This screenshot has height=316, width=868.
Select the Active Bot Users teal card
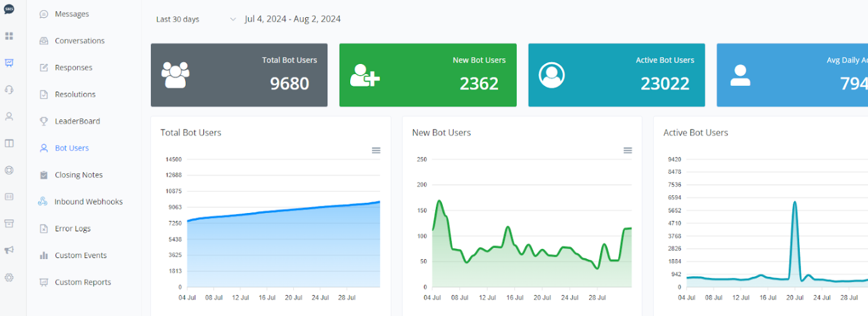pyautogui.click(x=616, y=75)
